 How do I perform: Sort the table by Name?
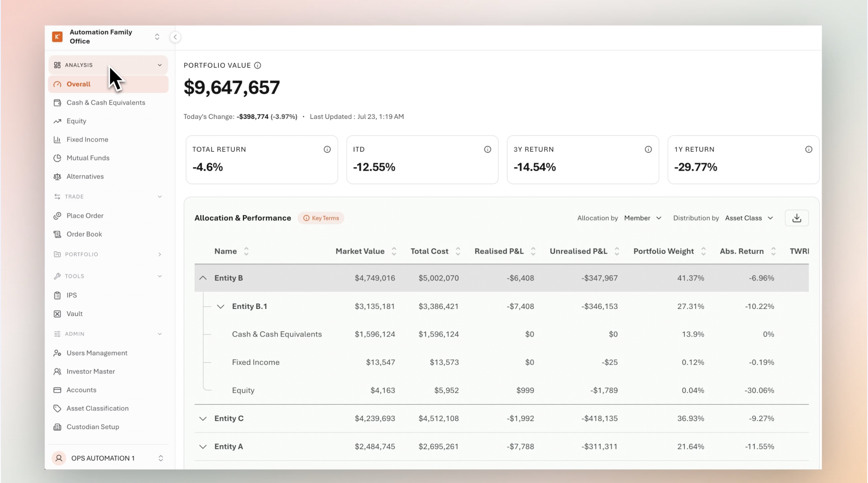point(246,252)
